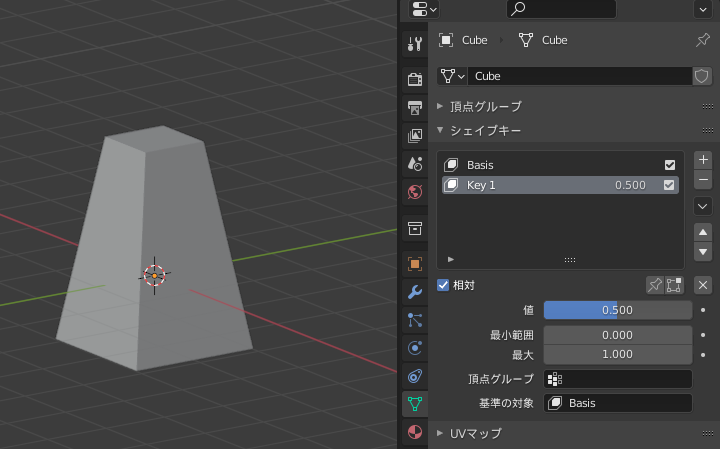This screenshot has width=720, height=449.
Task: Open the Particle properties tab
Action: coord(415,320)
